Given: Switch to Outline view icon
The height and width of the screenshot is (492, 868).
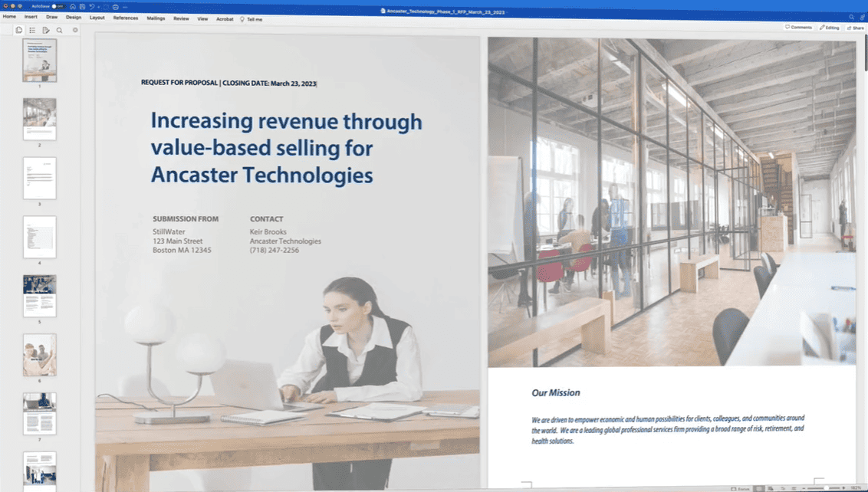Looking at the screenshot, I should [x=783, y=489].
